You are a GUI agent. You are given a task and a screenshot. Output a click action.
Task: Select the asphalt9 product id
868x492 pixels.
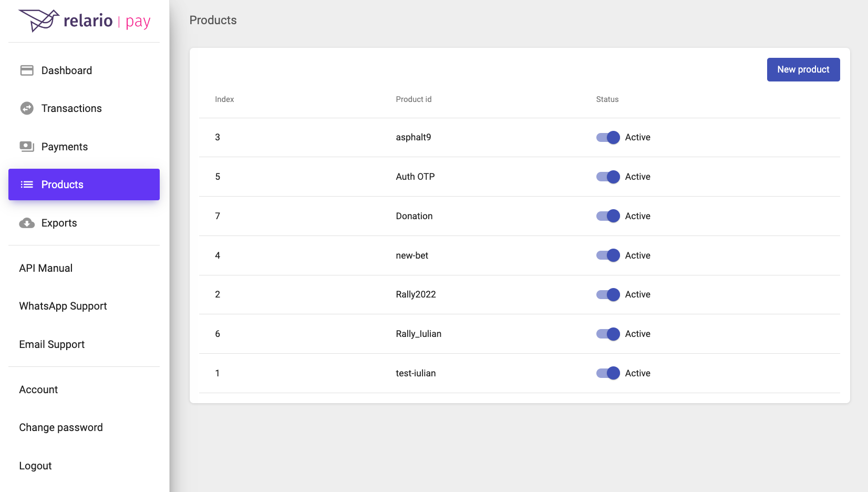coord(414,137)
